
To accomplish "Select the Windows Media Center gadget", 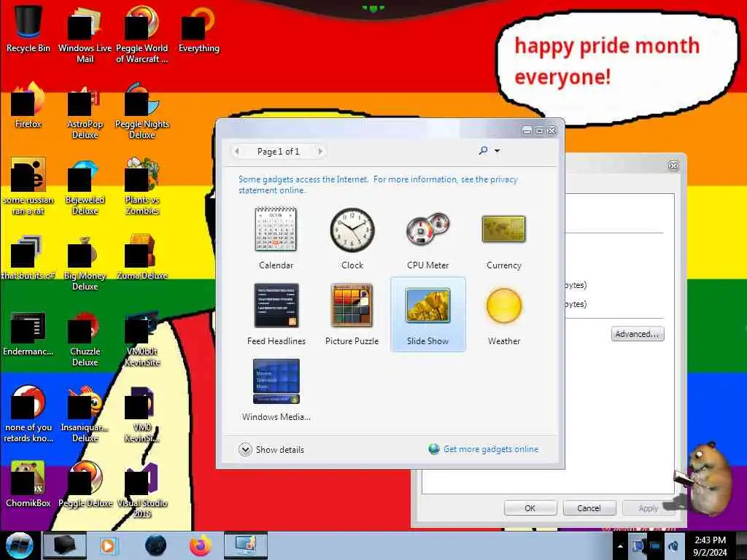I will pos(276,389).
